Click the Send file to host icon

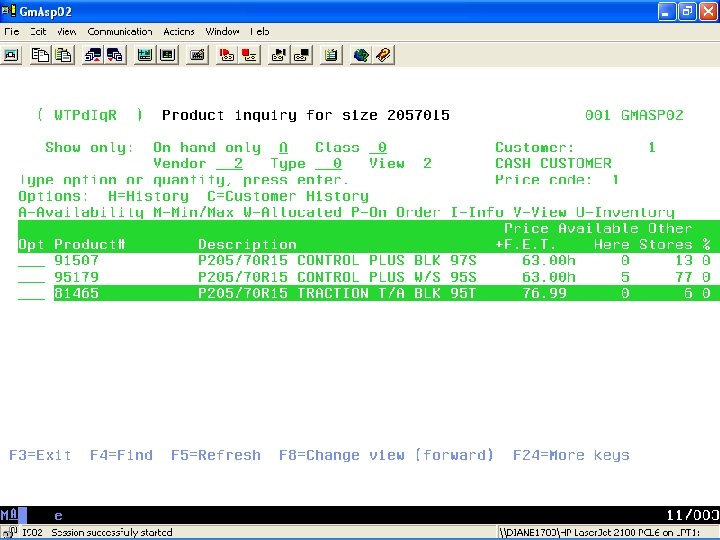93,55
